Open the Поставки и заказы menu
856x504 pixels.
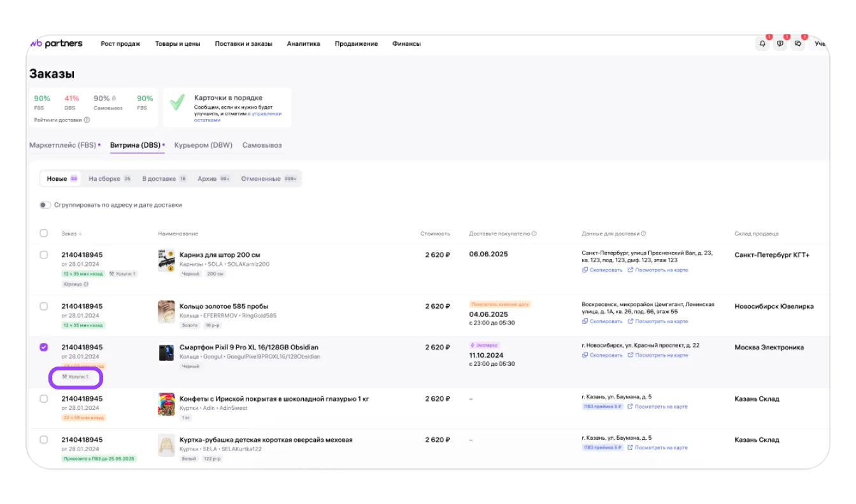(x=243, y=44)
